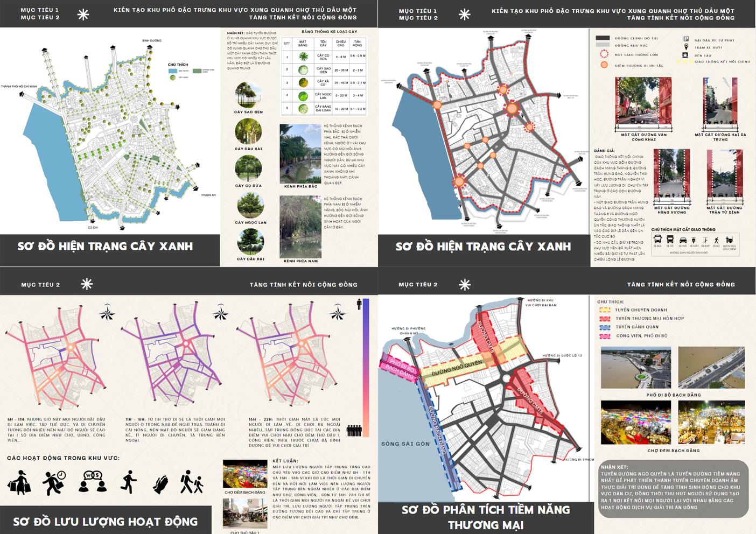Screen dimensions: 756x534
Task: Click the Đi bộ pedestrian icon
Action: [716, 240]
